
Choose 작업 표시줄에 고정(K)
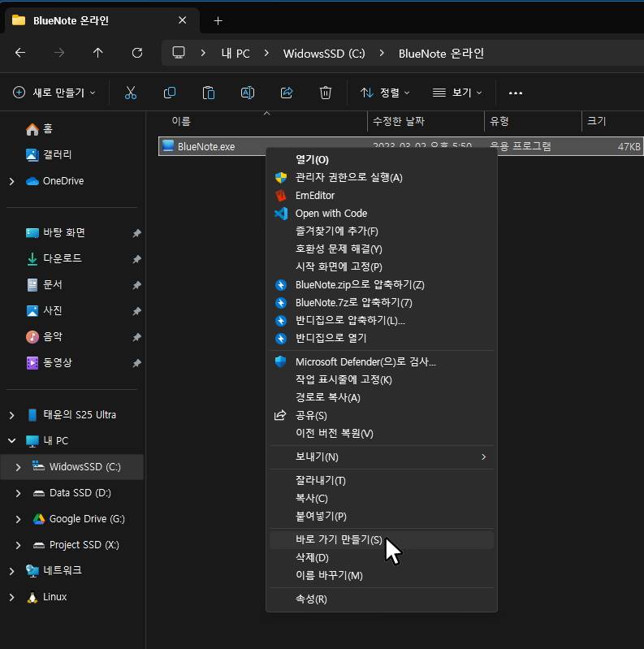[381, 379]
